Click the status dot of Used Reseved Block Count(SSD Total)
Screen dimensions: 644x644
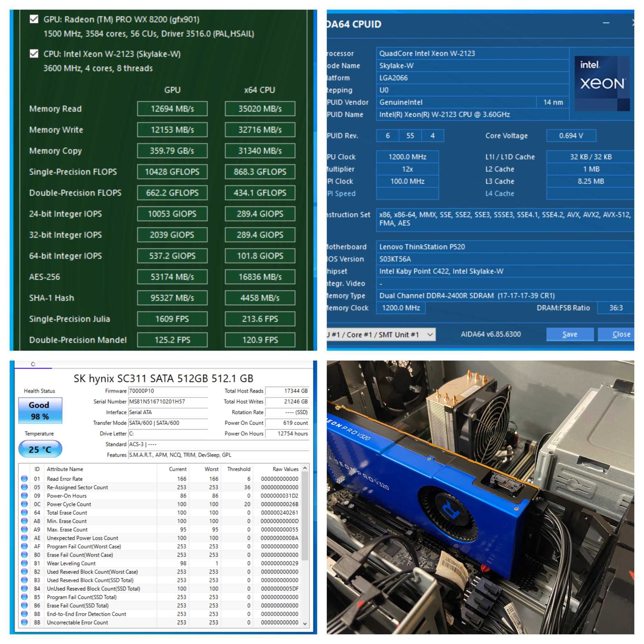pyautogui.click(x=24, y=580)
